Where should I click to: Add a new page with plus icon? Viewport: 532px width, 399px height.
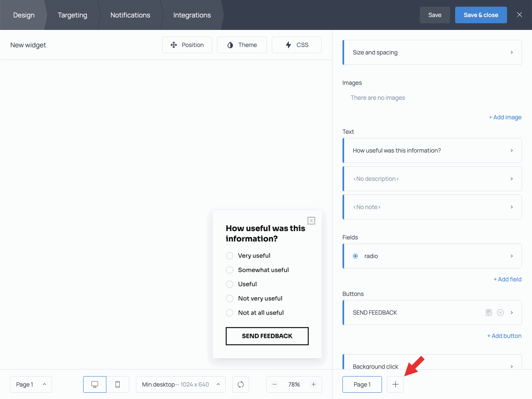click(395, 384)
